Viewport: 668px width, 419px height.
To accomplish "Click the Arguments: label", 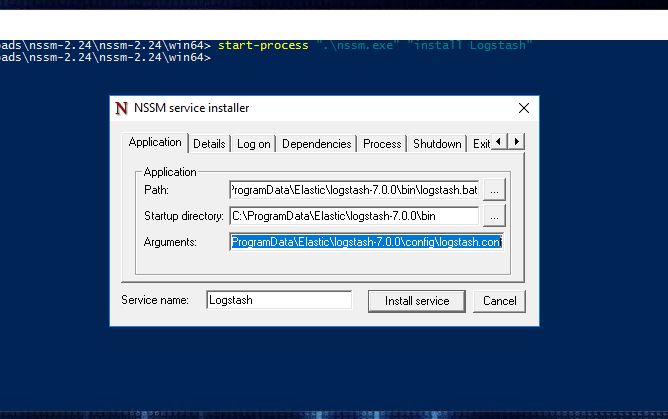I will pyautogui.click(x=170, y=242).
